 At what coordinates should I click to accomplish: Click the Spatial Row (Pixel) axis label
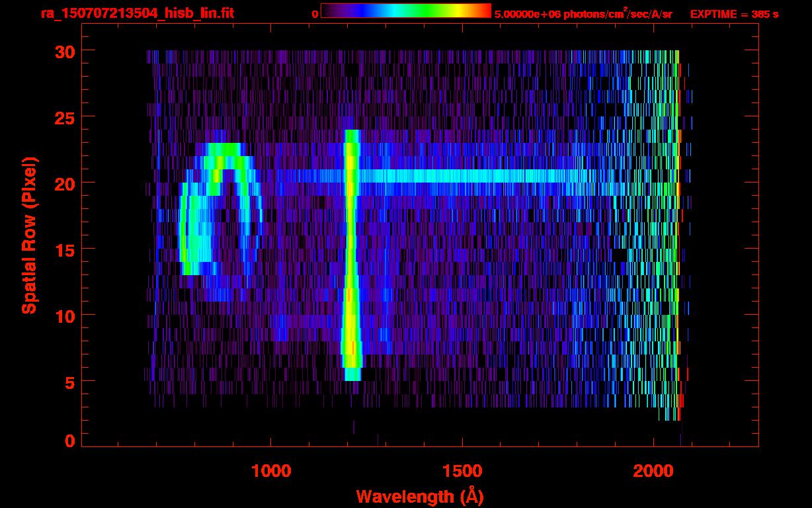click(x=29, y=235)
